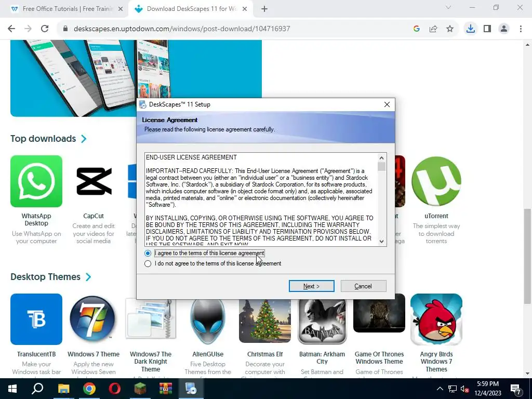
Task: Select the Download DeskScapes 11 tab
Action: pos(191,9)
